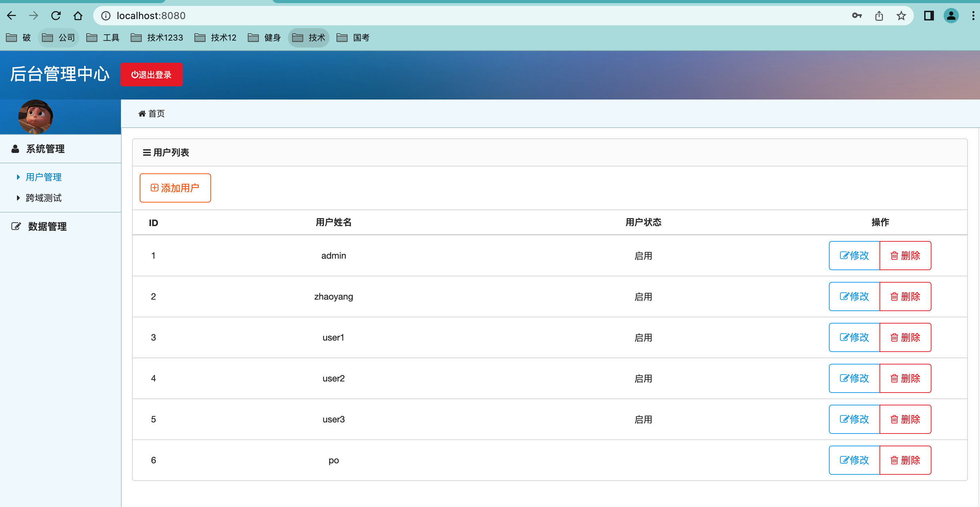The image size is (980, 507).
Task: Expand the 系统管理 sidebar section
Action: 45,149
